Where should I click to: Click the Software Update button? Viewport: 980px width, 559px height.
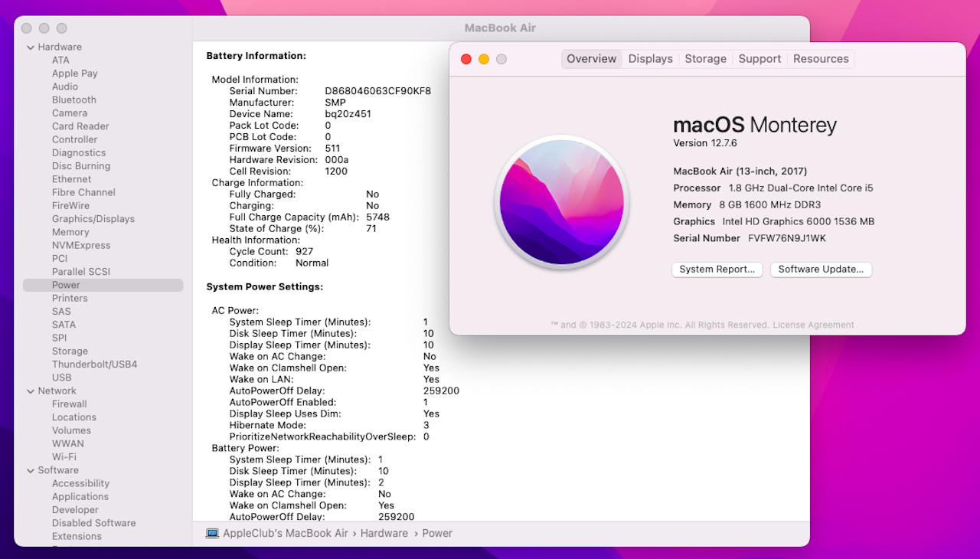tap(821, 270)
